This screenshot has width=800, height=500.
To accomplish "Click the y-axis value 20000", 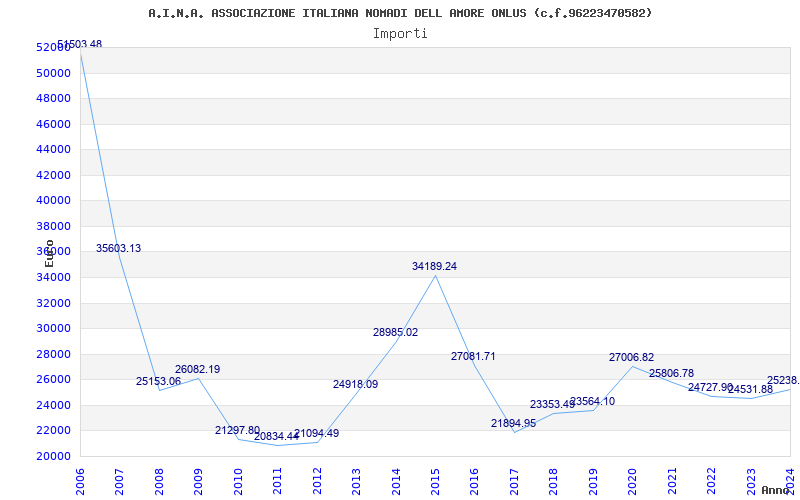I will click(53, 456).
